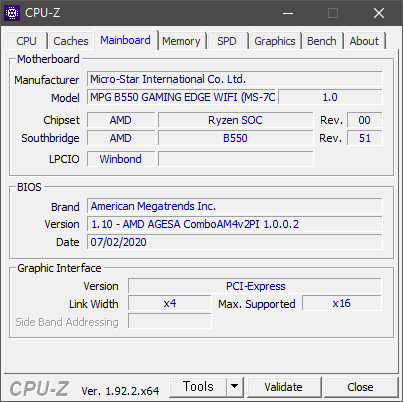The width and height of the screenshot is (403, 402).
Task: Click the Max. Supported value x16
Action: pos(342,304)
